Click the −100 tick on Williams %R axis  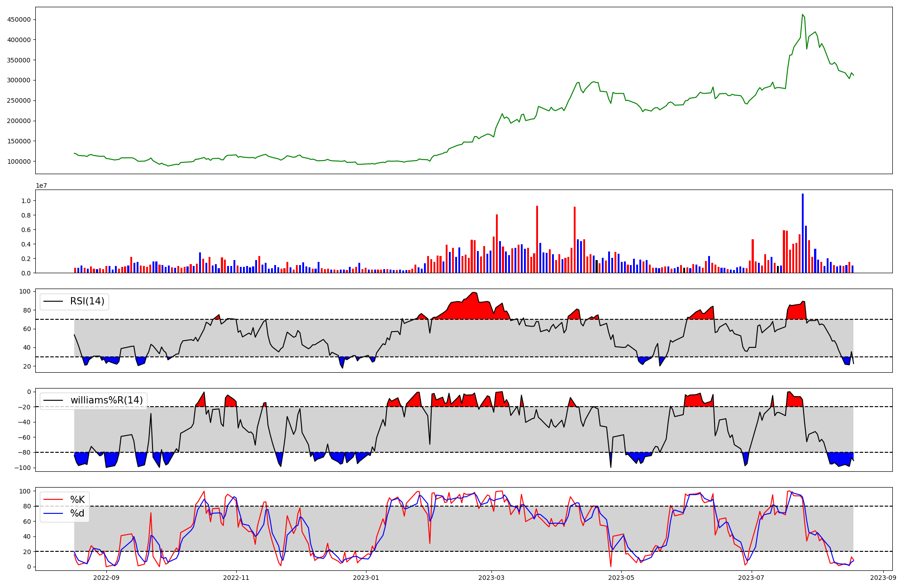[22, 468]
